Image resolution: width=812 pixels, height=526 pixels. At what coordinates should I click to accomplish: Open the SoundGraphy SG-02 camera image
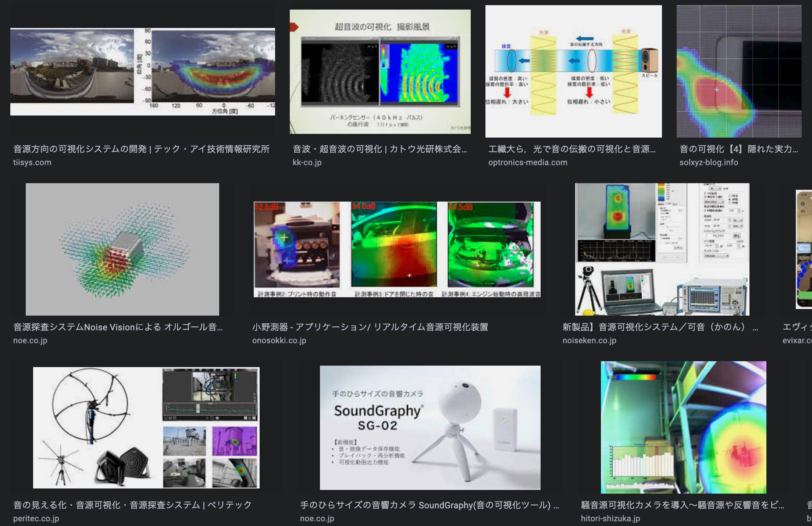coord(430,427)
